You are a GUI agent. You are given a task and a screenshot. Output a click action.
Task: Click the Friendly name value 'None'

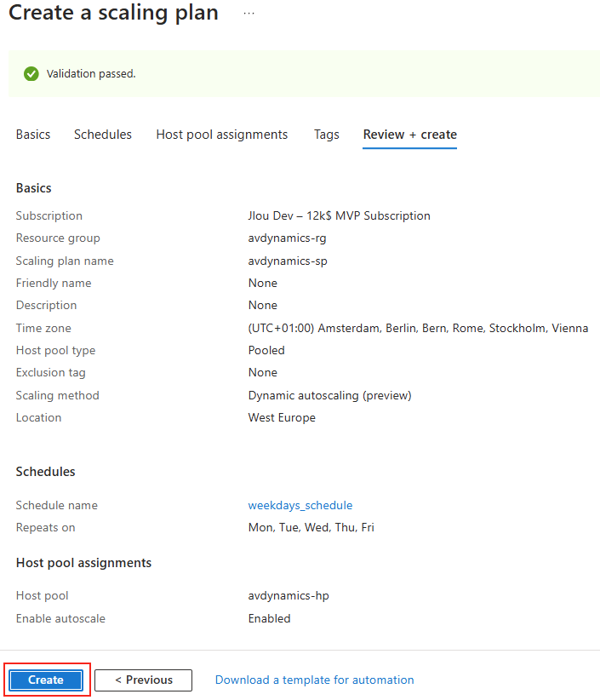pyautogui.click(x=263, y=283)
